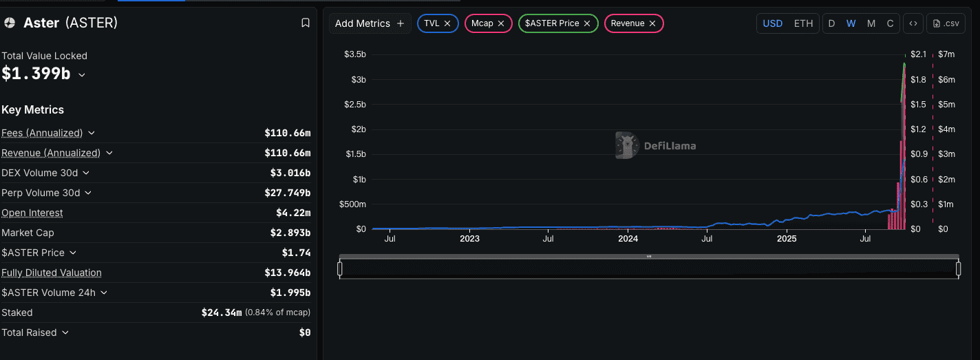Click the Open Interest label
This screenshot has height=360, width=980.
tap(32, 213)
